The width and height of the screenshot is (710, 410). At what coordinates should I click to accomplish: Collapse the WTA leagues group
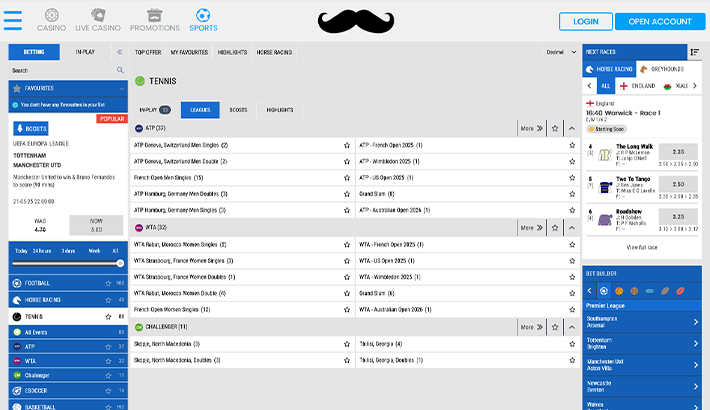pyautogui.click(x=571, y=227)
